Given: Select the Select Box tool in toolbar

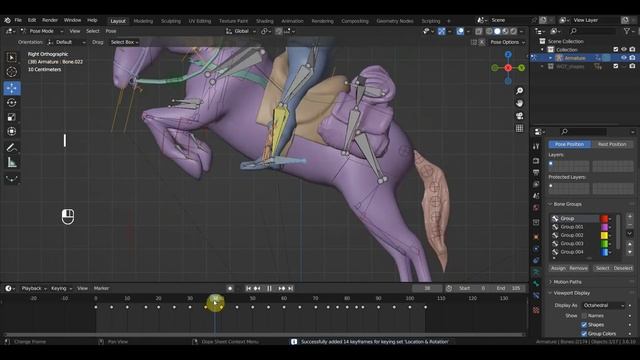Looking at the screenshot, I should [11, 58].
